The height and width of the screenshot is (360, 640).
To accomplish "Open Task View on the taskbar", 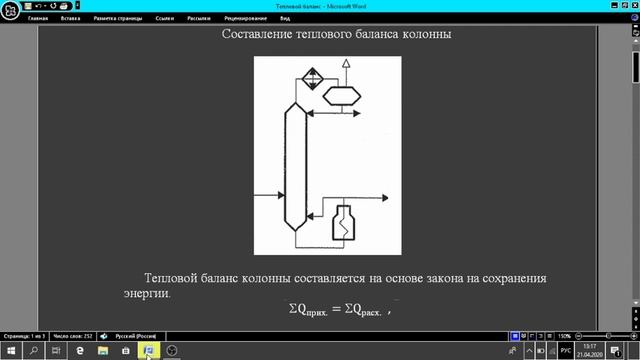I will [x=56, y=351].
